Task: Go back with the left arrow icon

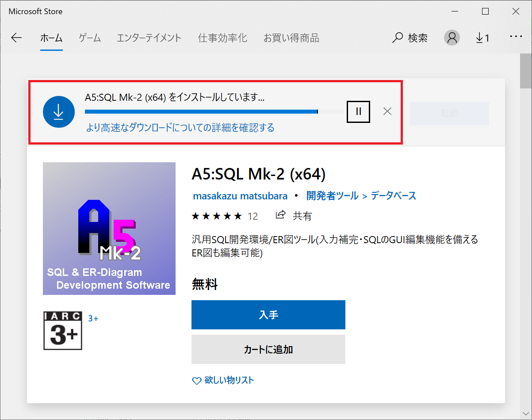Action: [x=16, y=38]
